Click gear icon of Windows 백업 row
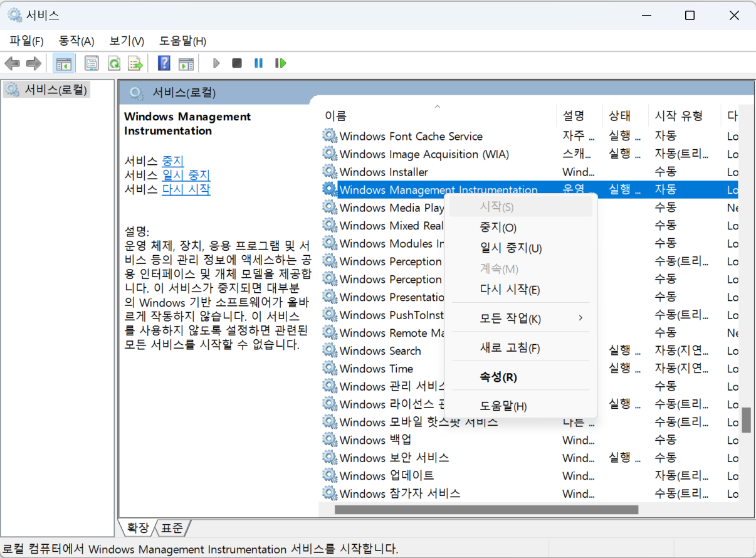This screenshot has width=756, height=558. click(329, 440)
